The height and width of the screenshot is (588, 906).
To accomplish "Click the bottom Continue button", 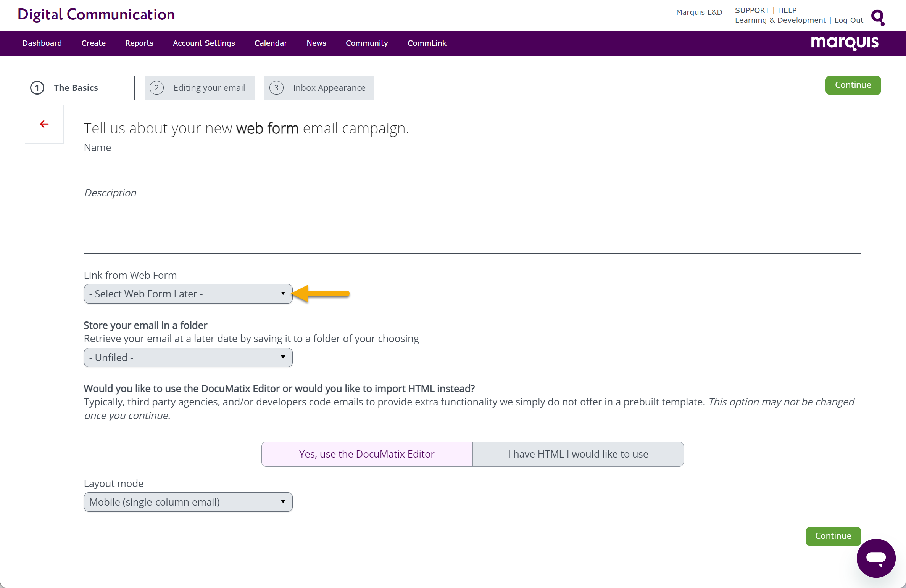I will click(x=833, y=536).
